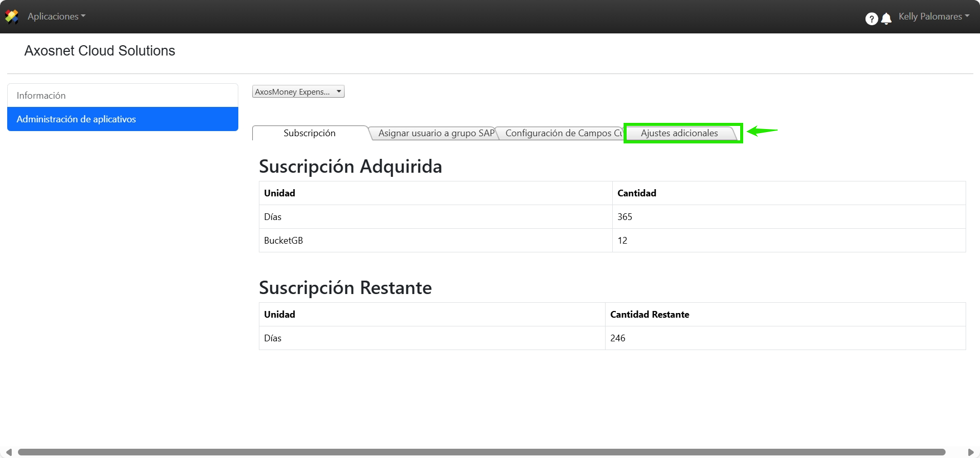This screenshot has width=980, height=458.
Task: Open the AxosMoney Expens... application selector
Action: click(298, 91)
